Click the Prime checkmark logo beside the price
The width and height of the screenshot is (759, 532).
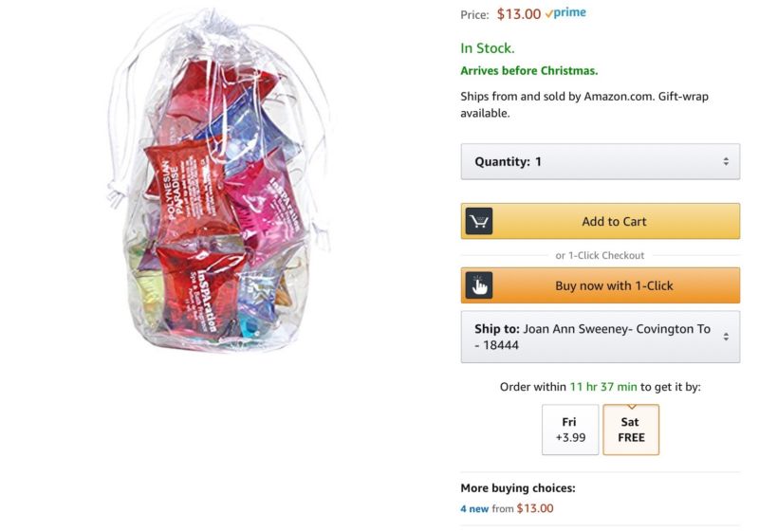click(x=565, y=13)
